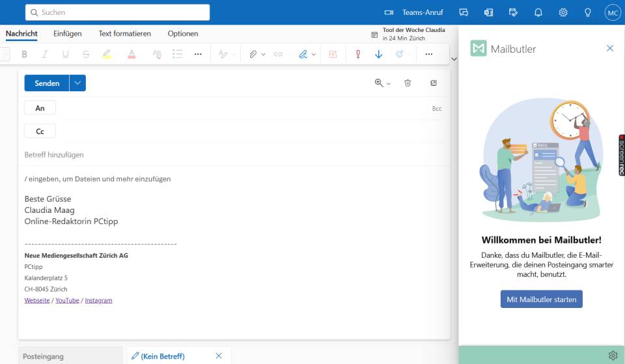Open the YouTube signature link
Viewport: 625px width, 364px height.
coord(67,300)
